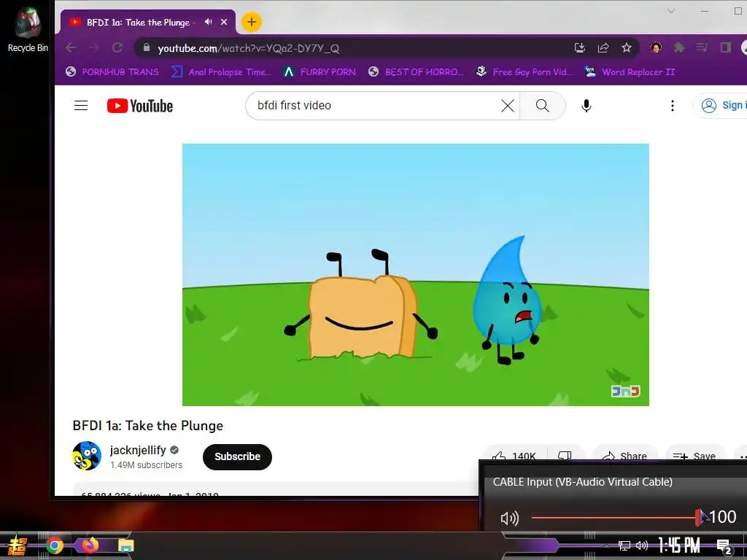The image size is (747, 560).
Task: Show hidden system tray icons
Action: (x=606, y=545)
